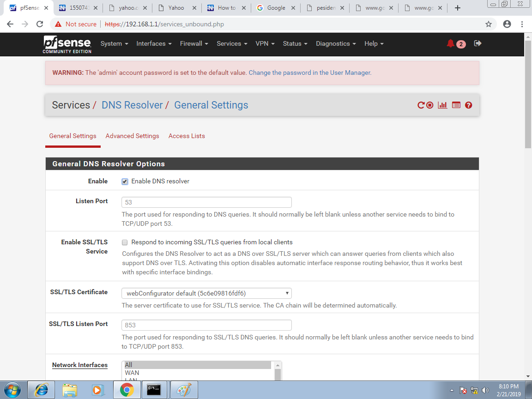Check Respond to incoming SSL/TLS queries

125,242
